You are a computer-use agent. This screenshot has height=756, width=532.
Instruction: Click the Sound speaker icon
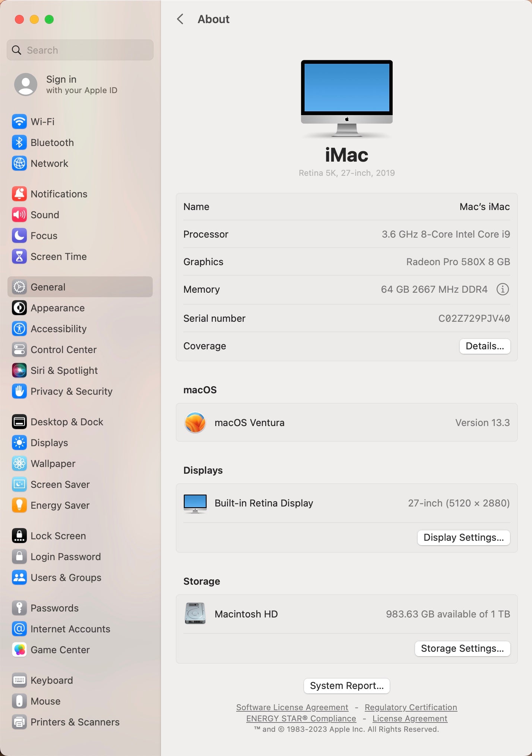[x=19, y=215]
